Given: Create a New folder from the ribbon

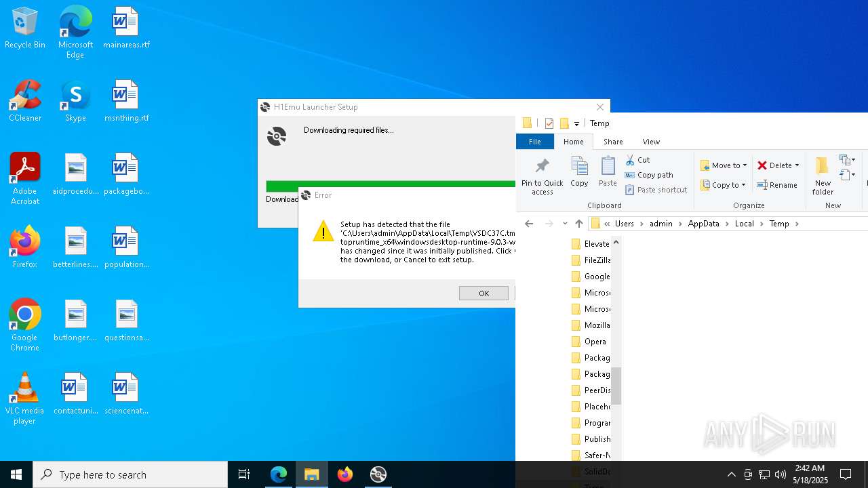Looking at the screenshot, I should (x=823, y=176).
